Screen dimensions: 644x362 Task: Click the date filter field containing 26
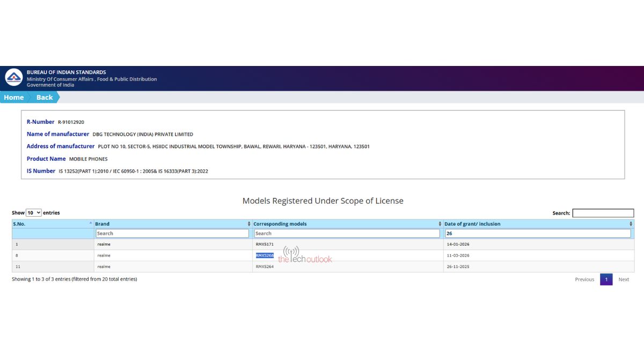click(538, 233)
